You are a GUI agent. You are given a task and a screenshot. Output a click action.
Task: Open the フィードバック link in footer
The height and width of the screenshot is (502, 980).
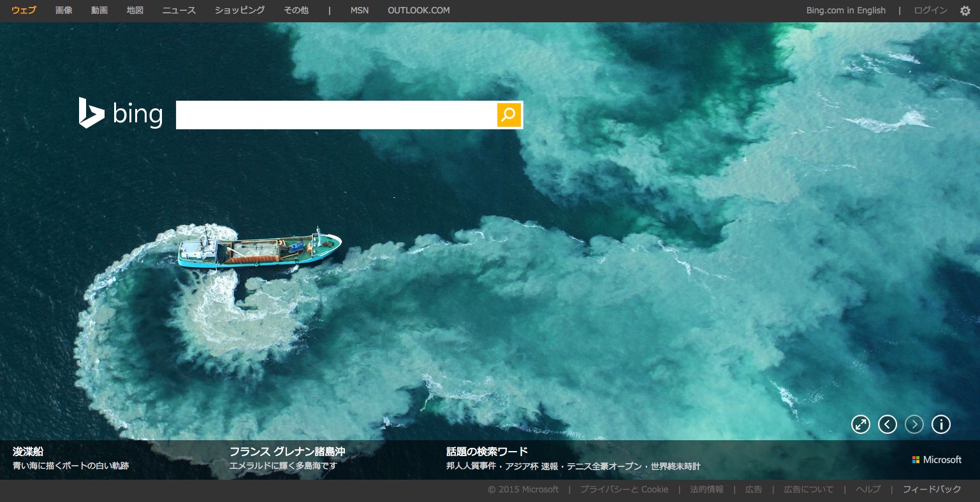932,489
